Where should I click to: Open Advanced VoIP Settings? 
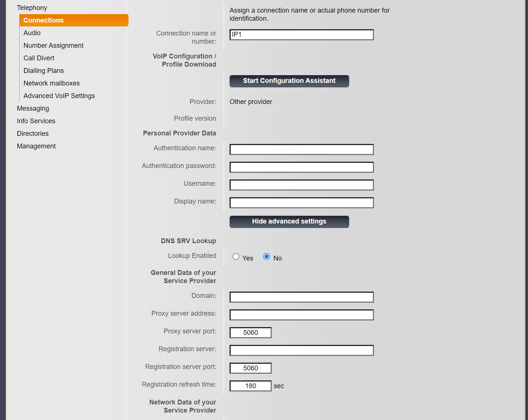pyautogui.click(x=59, y=96)
